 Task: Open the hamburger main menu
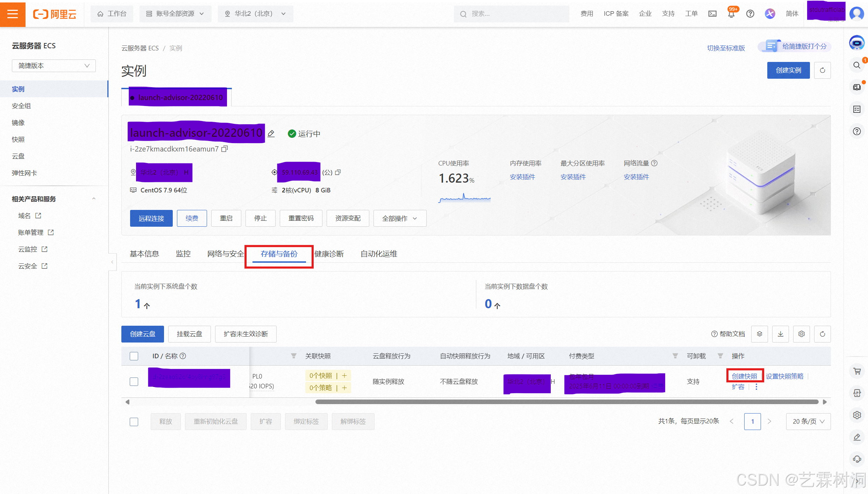[x=13, y=14]
